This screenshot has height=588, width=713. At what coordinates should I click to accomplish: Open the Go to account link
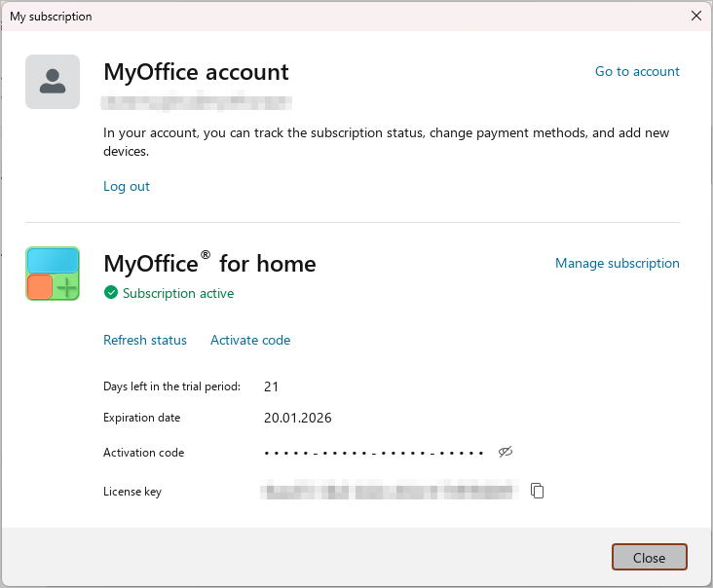[x=637, y=71]
